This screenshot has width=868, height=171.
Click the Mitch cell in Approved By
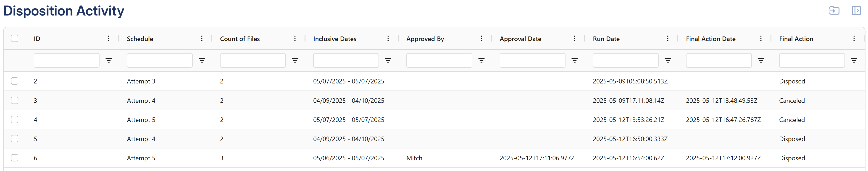click(414, 158)
